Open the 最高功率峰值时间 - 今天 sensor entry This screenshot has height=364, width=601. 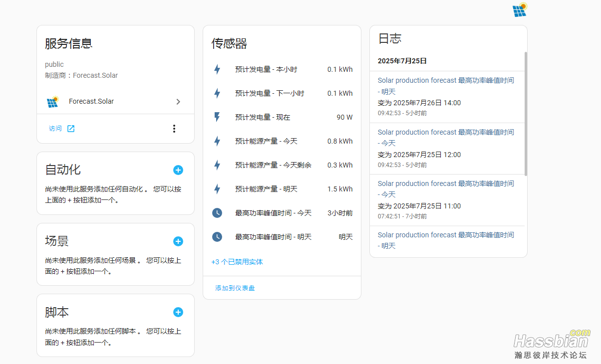pyautogui.click(x=282, y=213)
